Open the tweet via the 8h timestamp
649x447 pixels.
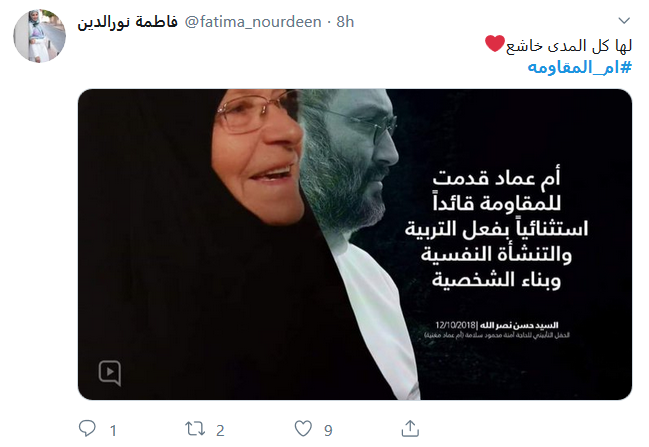[345, 22]
